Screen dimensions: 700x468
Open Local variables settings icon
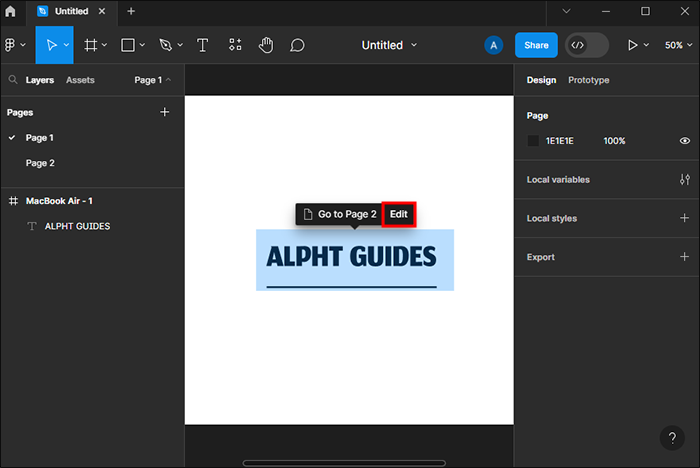click(684, 180)
